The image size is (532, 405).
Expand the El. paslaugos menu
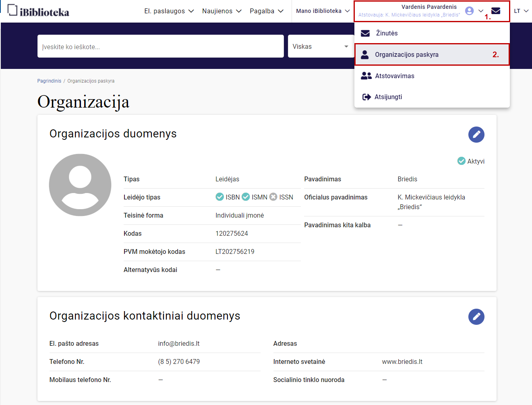pyautogui.click(x=169, y=11)
